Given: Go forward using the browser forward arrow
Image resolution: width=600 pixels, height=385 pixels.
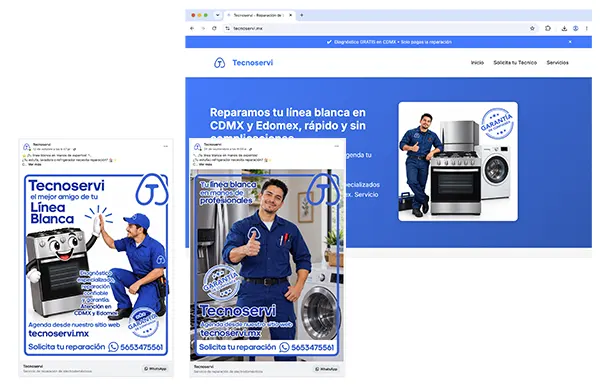Looking at the screenshot, I should (x=203, y=28).
